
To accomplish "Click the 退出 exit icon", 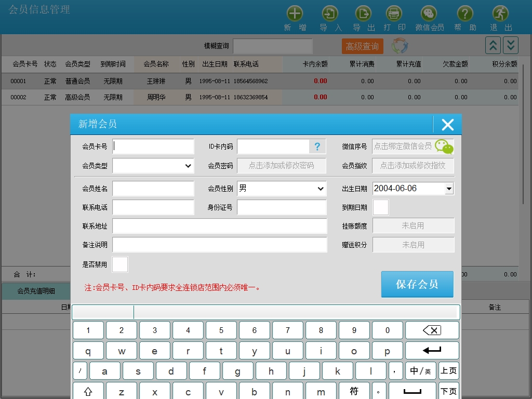I will click(x=500, y=14).
